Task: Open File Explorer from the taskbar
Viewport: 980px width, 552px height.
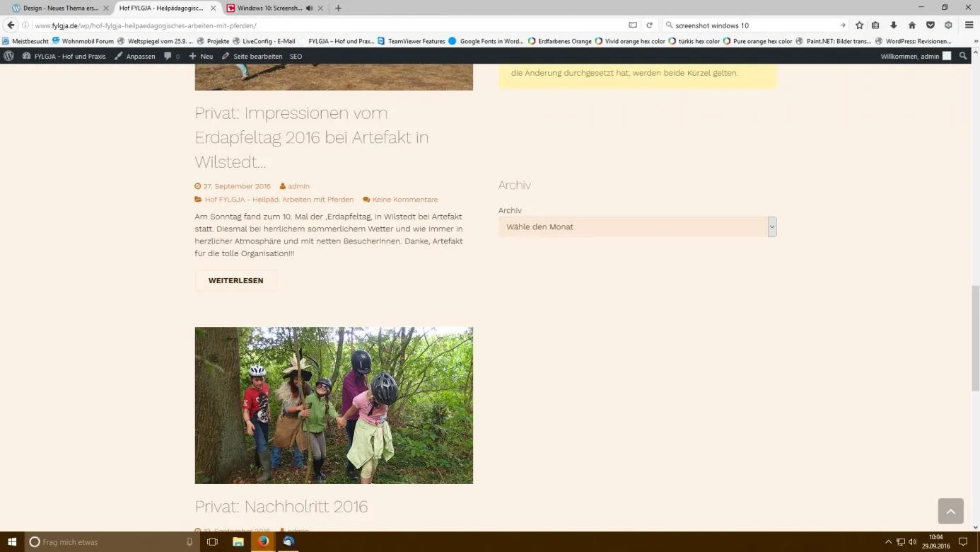Action: [238, 542]
